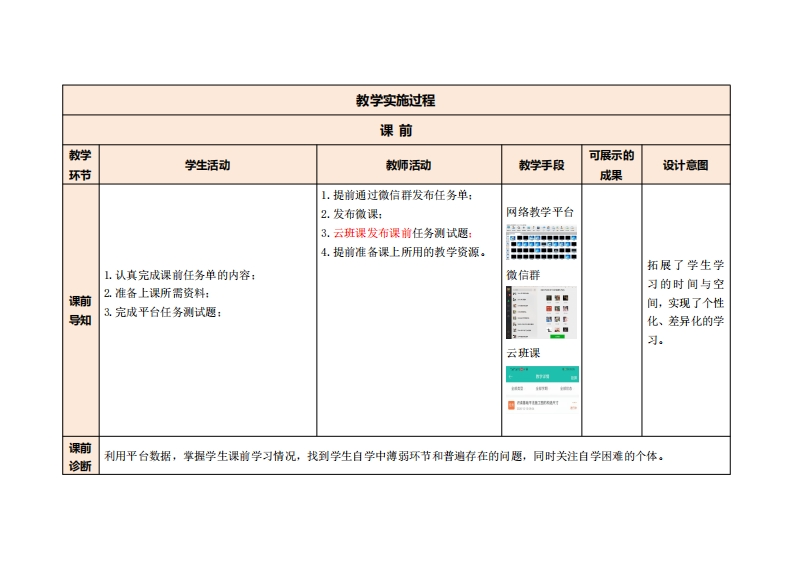793x561 pixels.
Task: Click the 教学环节 column header
Action: pyautogui.click(x=80, y=165)
